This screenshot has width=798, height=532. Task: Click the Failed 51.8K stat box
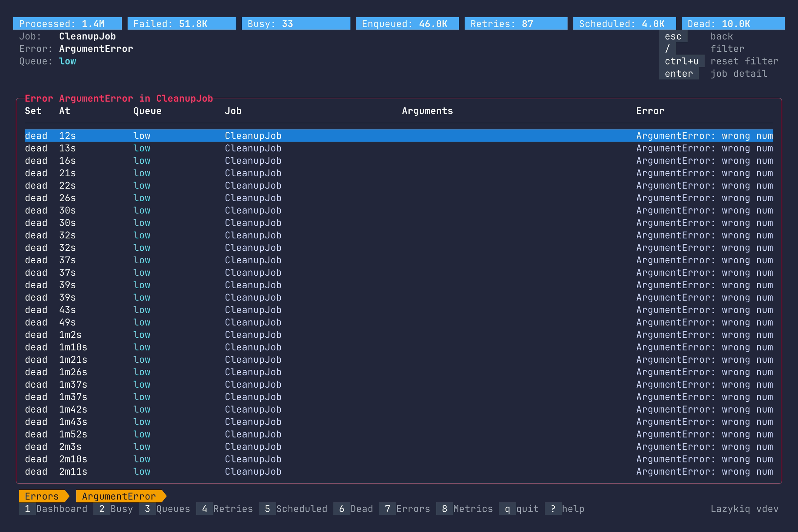point(182,24)
